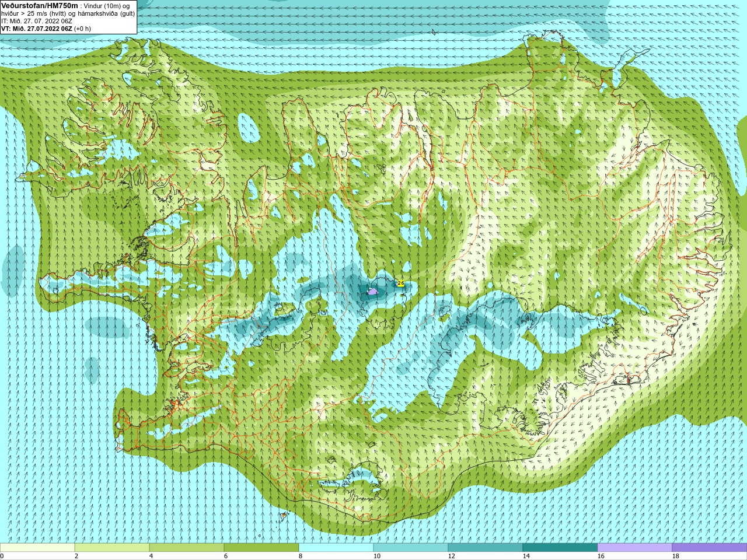Click the scale label 12
Viewport: 747px width, 560px height.
point(451,556)
